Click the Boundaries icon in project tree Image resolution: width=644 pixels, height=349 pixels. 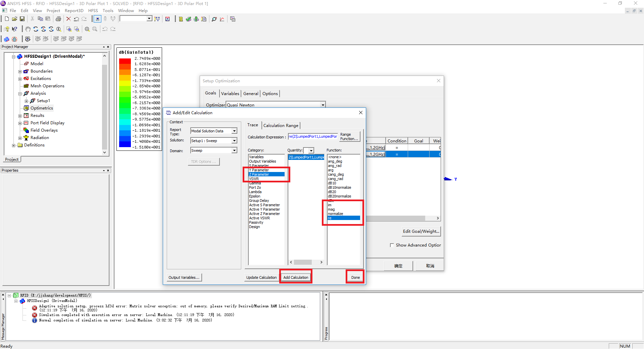coord(26,71)
